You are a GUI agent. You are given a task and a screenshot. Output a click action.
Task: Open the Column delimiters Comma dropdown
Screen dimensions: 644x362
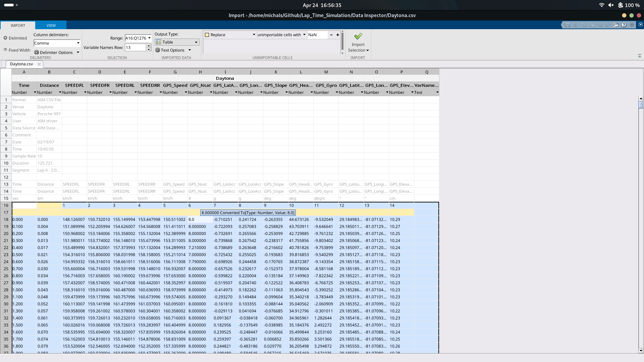78,43
